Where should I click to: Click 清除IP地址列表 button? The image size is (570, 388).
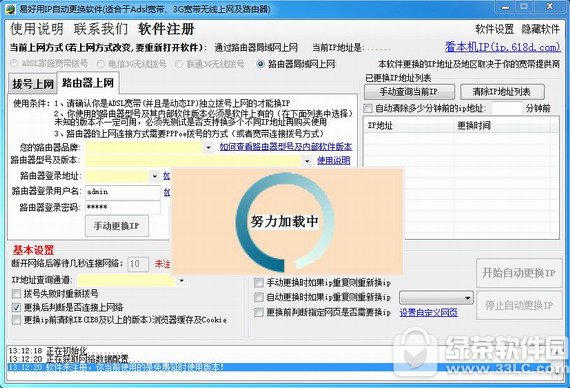[x=502, y=92]
